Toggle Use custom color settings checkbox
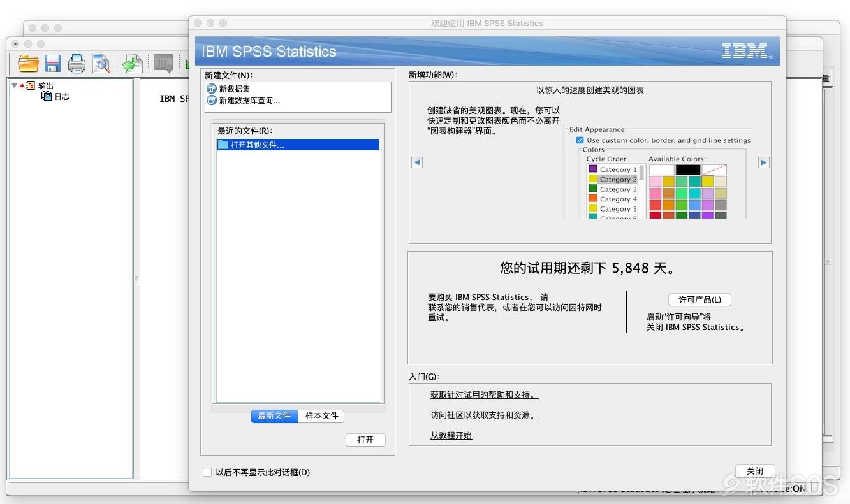The width and height of the screenshot is (850, 504). [x=580, y=140]
